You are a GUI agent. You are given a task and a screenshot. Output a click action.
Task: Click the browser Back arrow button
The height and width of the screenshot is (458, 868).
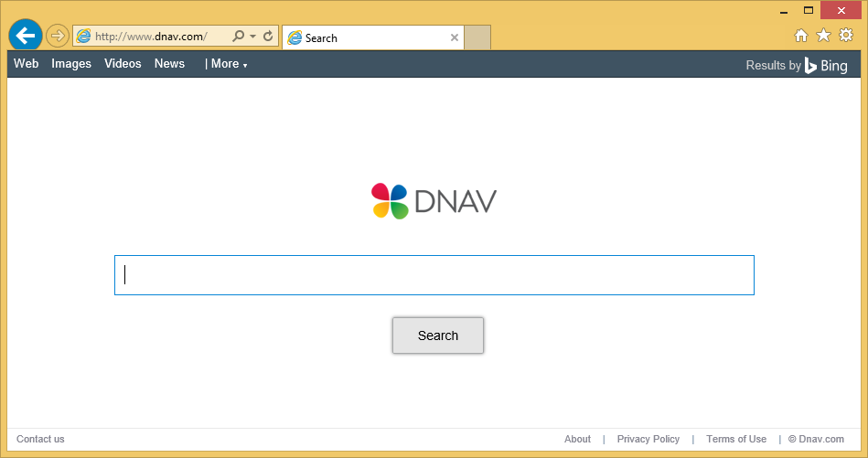(x=26, y=36)
